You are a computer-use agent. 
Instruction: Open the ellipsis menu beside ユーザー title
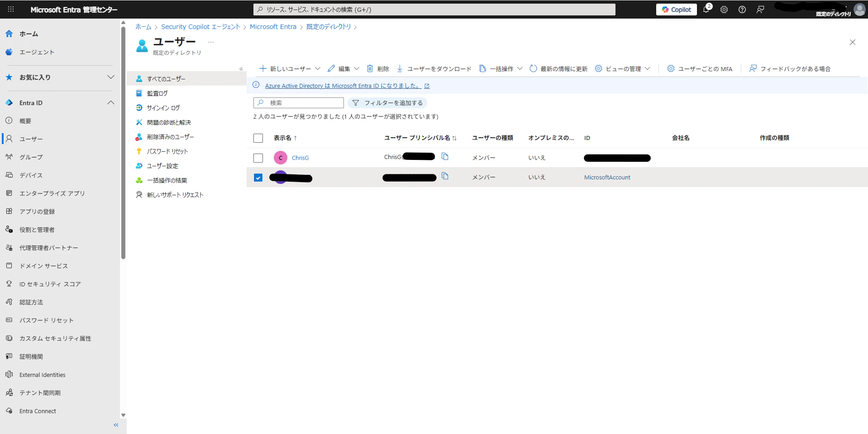tap(211, 42)
